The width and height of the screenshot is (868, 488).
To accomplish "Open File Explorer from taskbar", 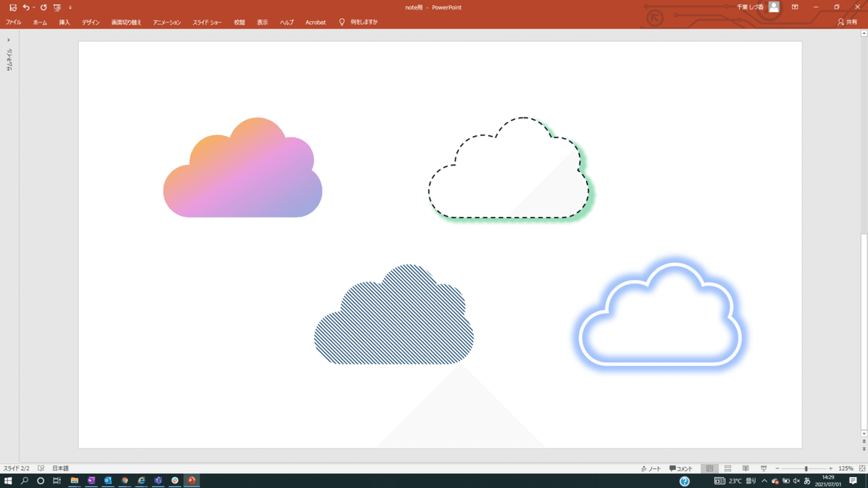I will pyautogui.click(x=75, y=481).
